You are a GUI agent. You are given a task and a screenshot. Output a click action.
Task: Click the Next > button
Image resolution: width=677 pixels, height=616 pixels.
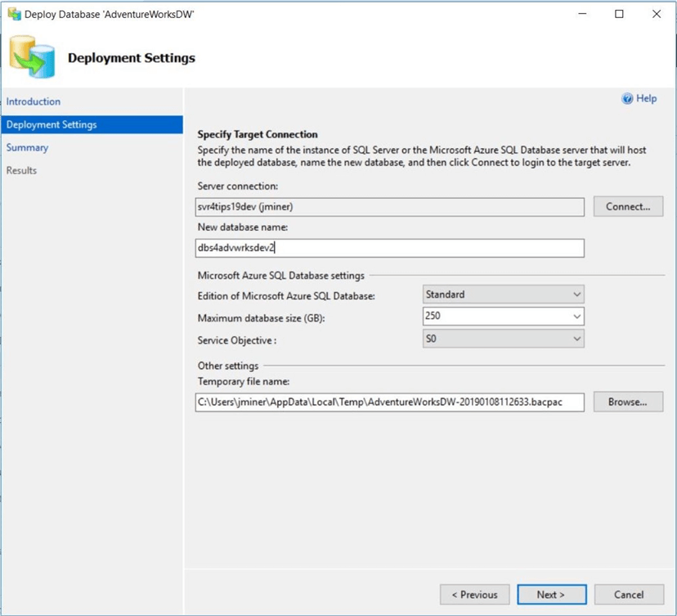tap(550, 595)
